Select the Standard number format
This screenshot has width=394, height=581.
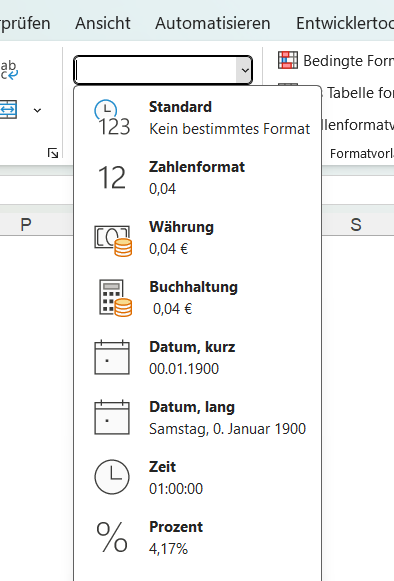(x=198, y=117)
